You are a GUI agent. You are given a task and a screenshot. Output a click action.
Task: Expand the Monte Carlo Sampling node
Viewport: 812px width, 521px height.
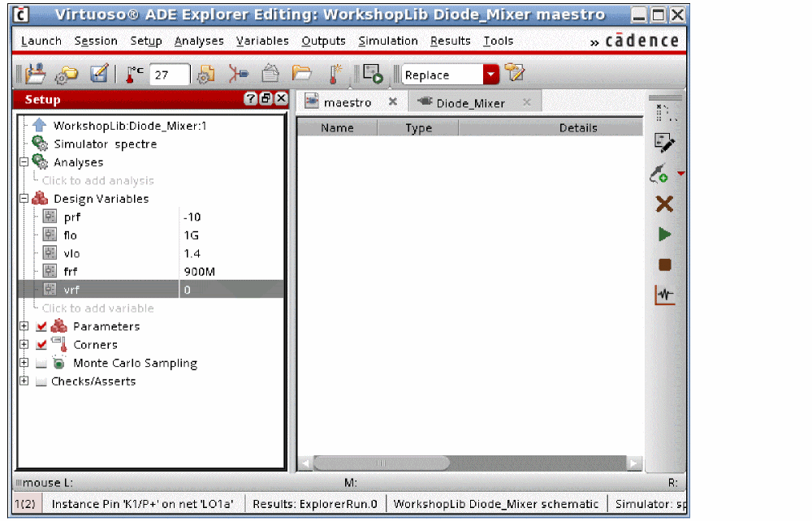coord(24,363)
